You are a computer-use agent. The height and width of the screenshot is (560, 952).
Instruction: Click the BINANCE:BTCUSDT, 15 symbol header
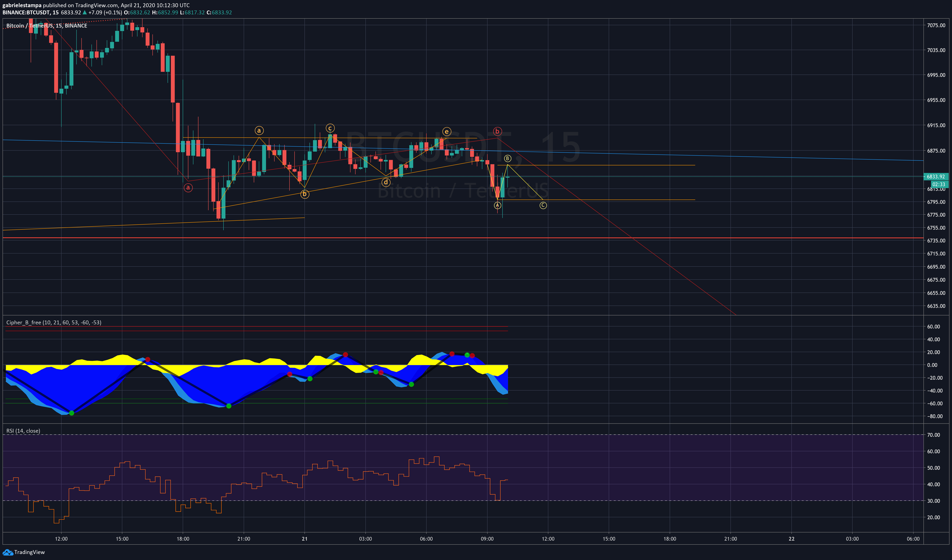tap(31, 12)
